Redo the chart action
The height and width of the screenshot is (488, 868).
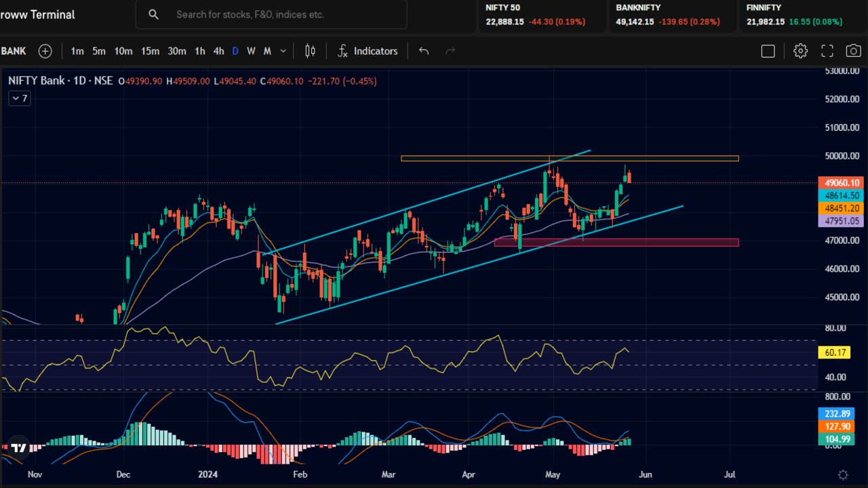pos(450,51)
